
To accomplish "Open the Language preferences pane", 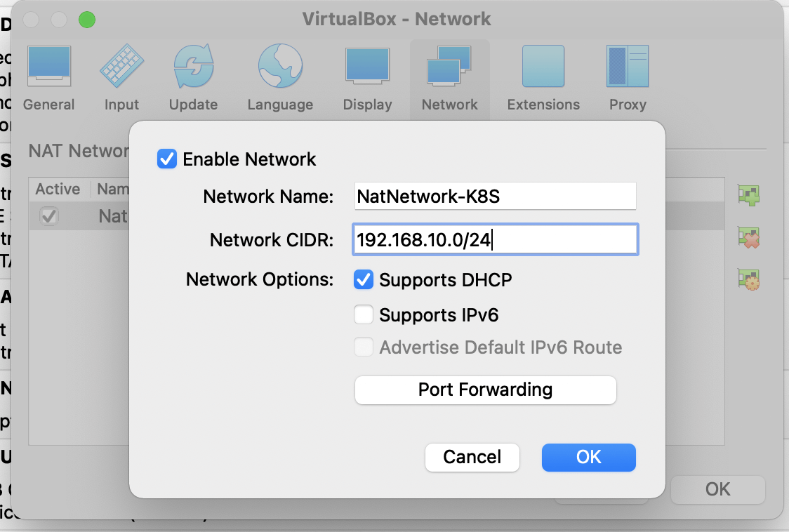I will 280,78.
